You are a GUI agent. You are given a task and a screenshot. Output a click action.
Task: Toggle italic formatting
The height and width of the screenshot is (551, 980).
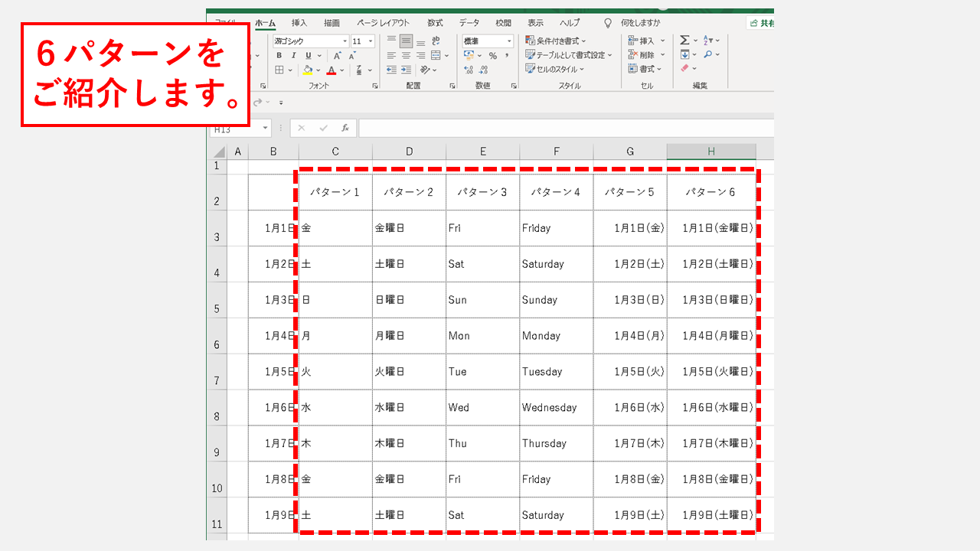[x=294, y=55]
